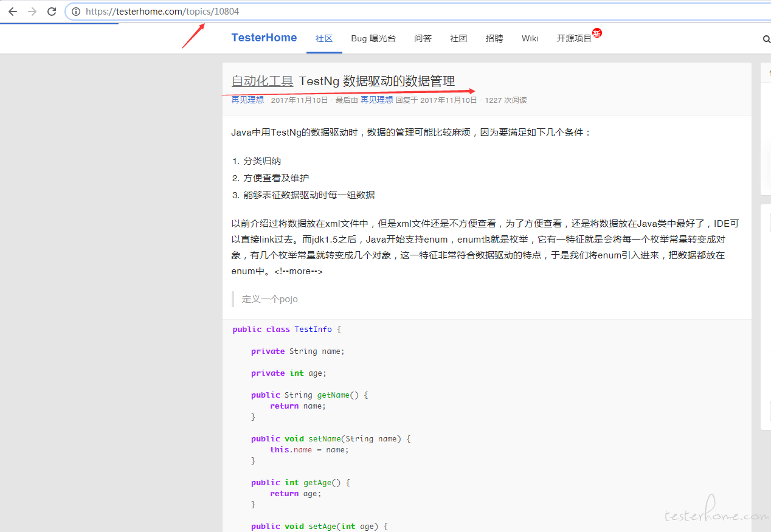Image resolution: width=771 pixels, height=532 pixels.
Task: Click code line public String getName()
Action: pos(309,395)
